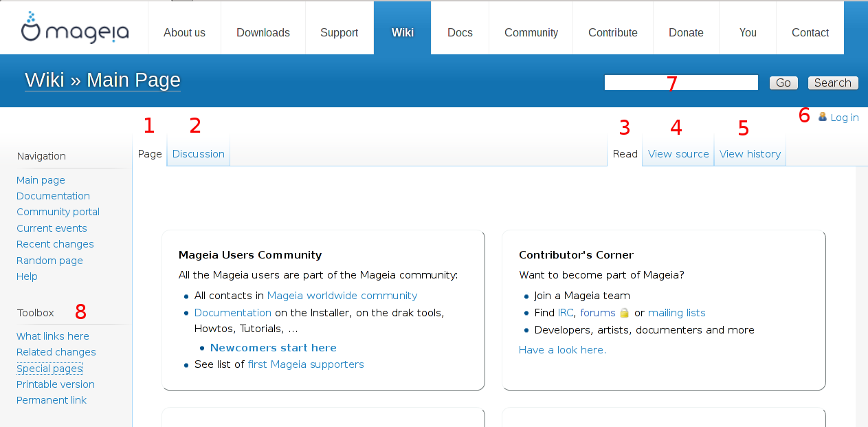Open the Current events link

point(52,228)
